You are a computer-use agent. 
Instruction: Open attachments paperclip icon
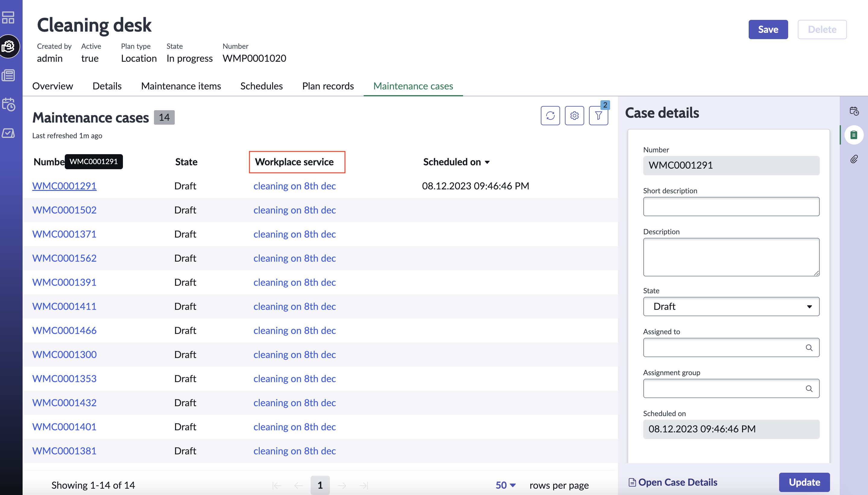[x=854, y=159]
